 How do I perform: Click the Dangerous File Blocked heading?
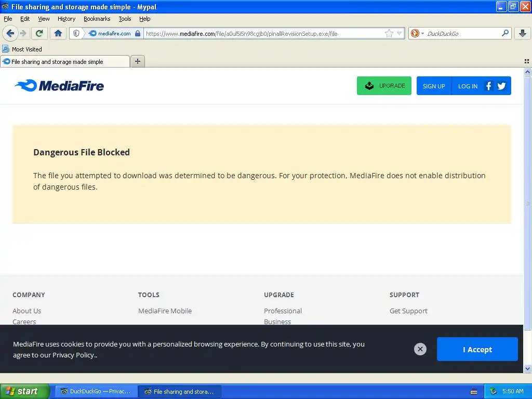pos(82,152)
